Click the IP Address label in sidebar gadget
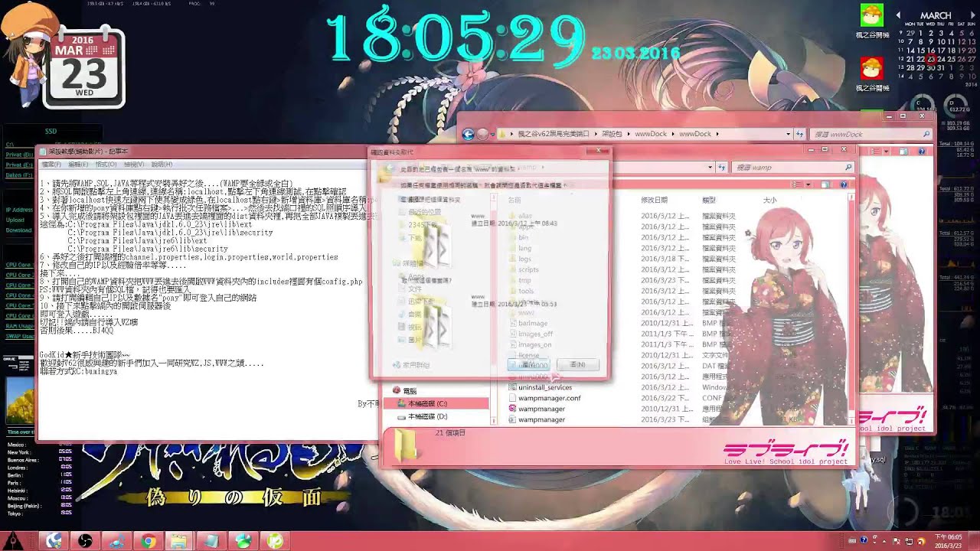Screen dimensions: 980x551 18,210
